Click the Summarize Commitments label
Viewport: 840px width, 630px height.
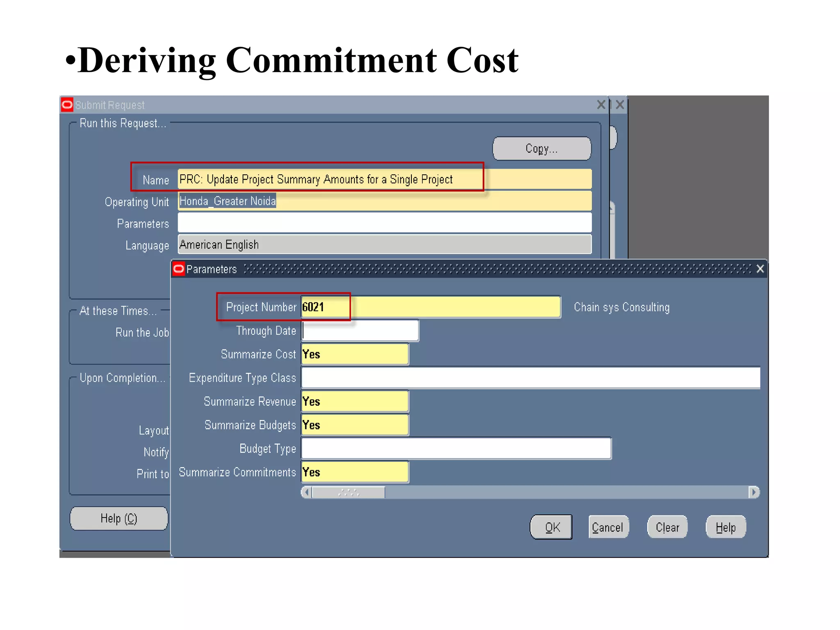click(x=237, y=472)
